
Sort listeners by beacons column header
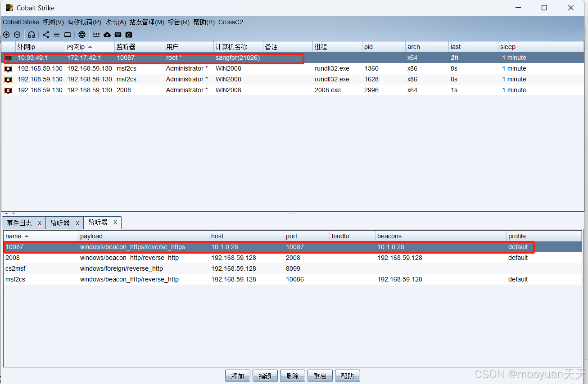coord(441,236)
